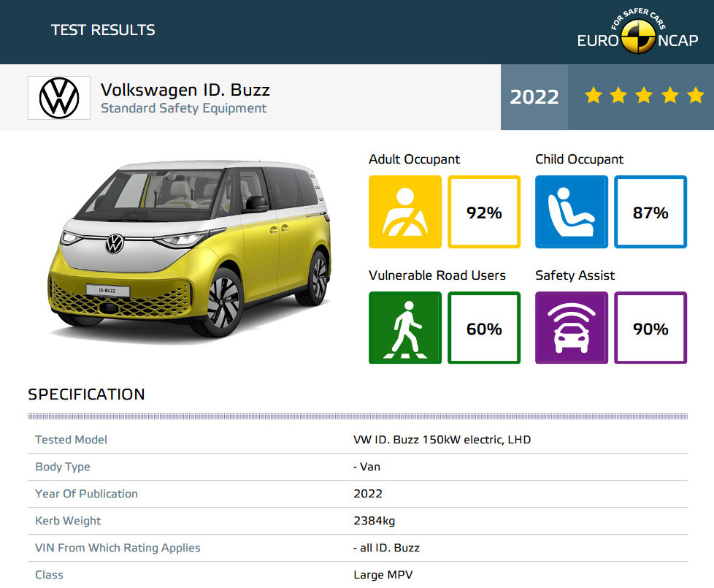The height and width of the screenshot is (588, 714).
Task: Click the yellow Adult Occupant icon
Action: (404, 212)
